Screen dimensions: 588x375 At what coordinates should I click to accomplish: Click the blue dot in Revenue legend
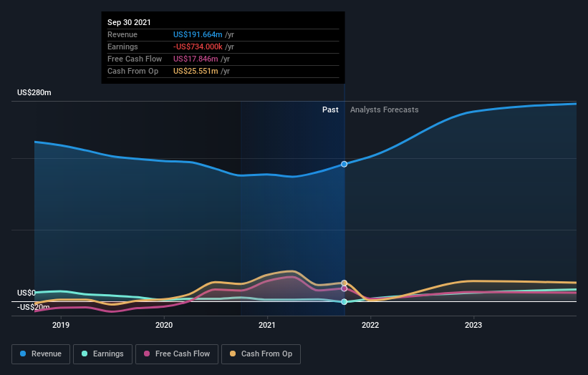[23, 354]
